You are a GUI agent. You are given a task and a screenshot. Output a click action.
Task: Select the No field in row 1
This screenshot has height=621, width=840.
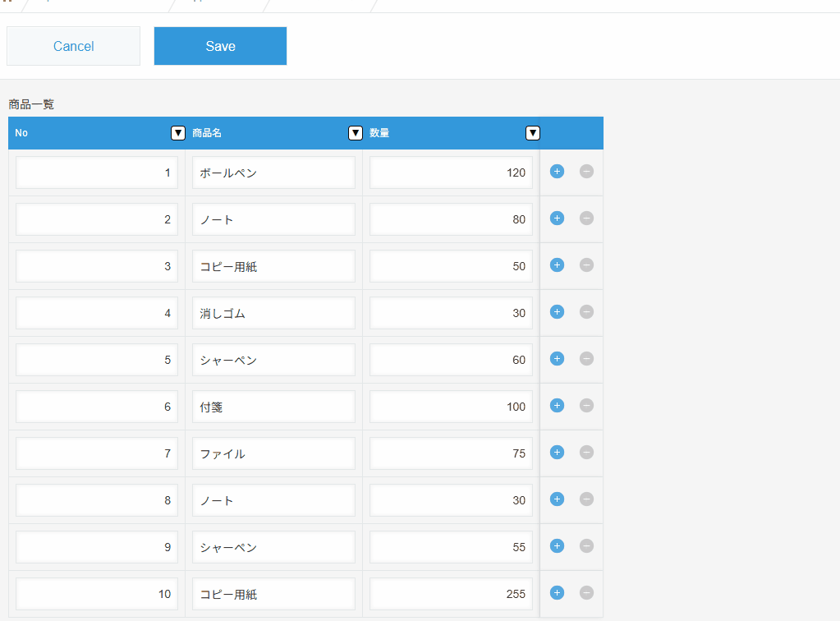97,172
